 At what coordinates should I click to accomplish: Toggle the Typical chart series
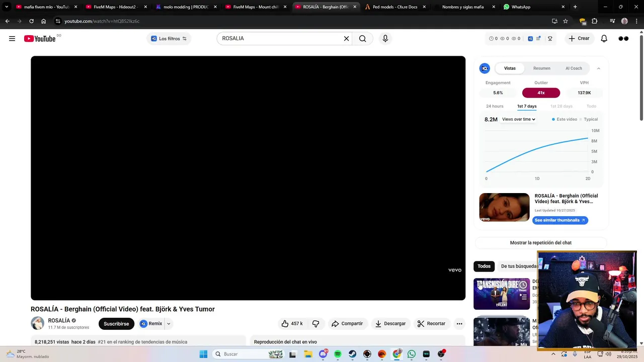pyautogui.click(x=588, y=119)
